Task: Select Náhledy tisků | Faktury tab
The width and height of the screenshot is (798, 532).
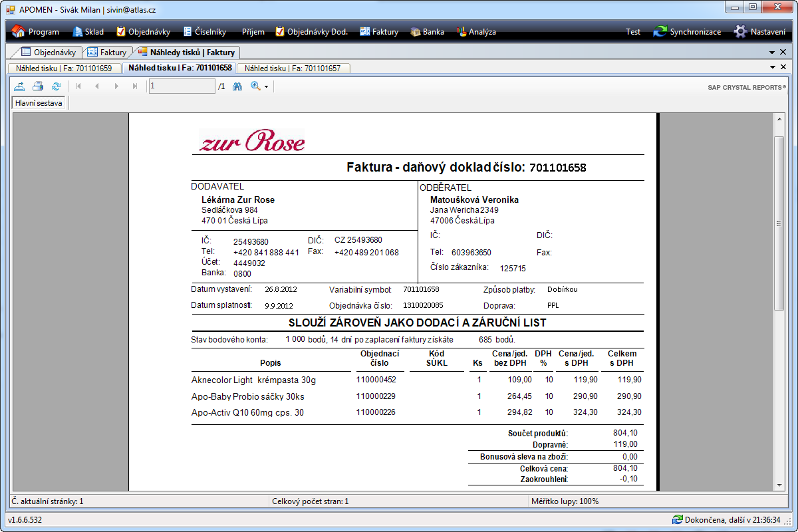Action: point(187,52)
